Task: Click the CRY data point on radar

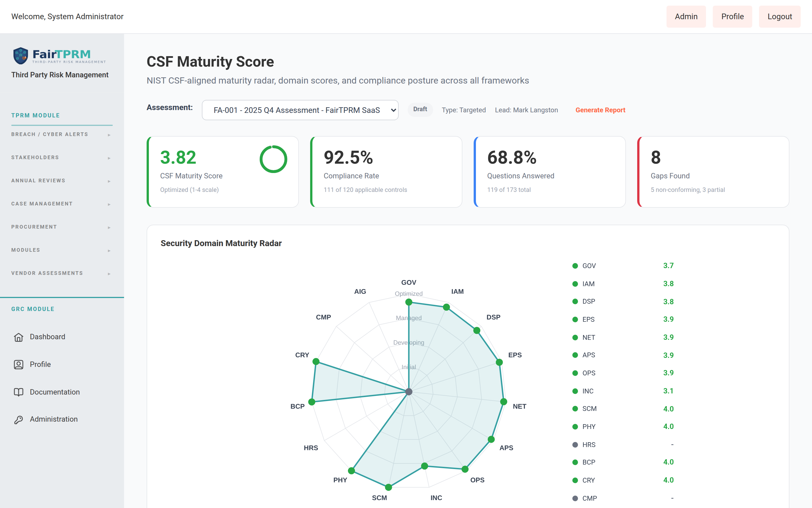Action: 316,362
